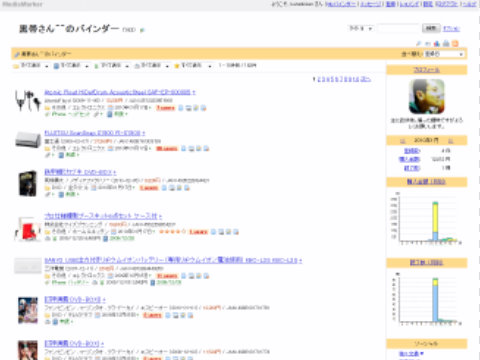
Task: Click the star filter icon in the filter bar
Action: click(177, 66)
